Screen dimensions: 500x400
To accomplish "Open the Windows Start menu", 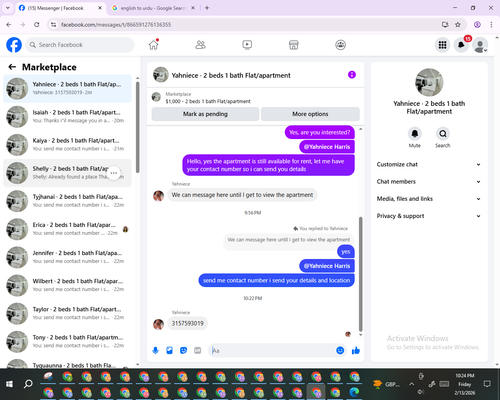I will [x=9, y=384].
